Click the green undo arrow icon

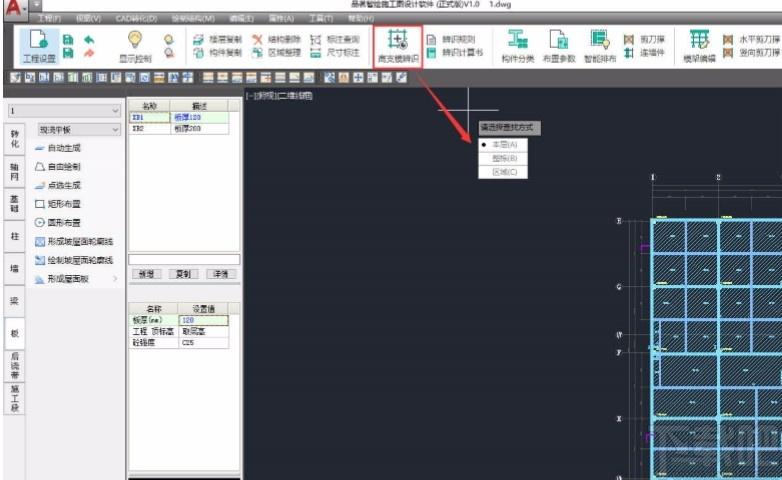pyautogui.click(x=89, y=39)
